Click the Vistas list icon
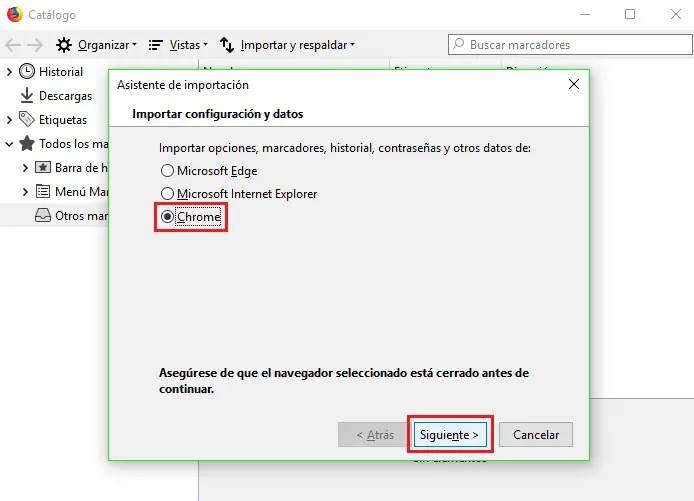694x501 pixels. [156, 45]
